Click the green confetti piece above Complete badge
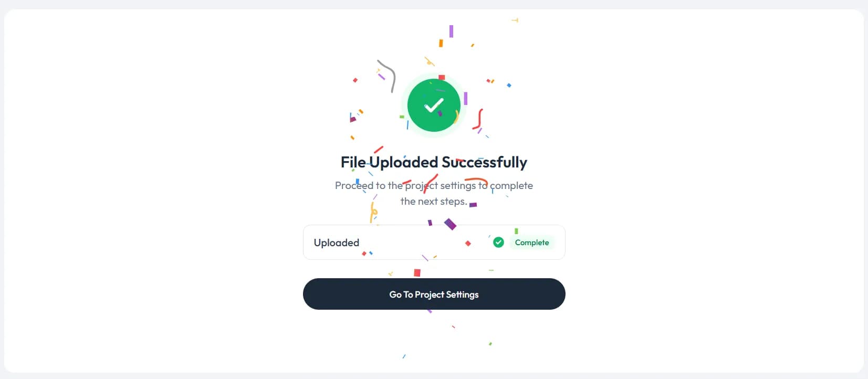 (516, 231)
